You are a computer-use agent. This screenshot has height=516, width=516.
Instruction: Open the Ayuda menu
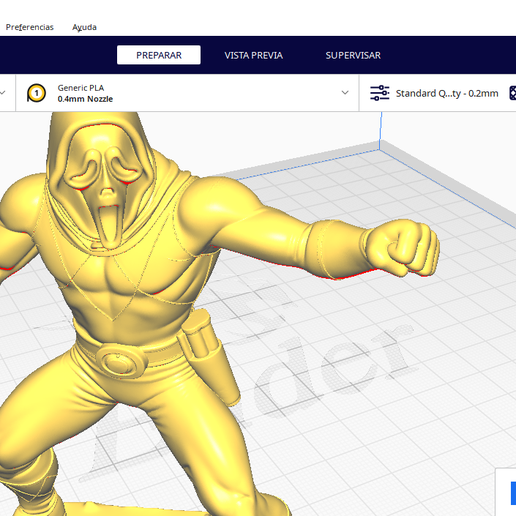pyautogui.click(x=84, y=27)
